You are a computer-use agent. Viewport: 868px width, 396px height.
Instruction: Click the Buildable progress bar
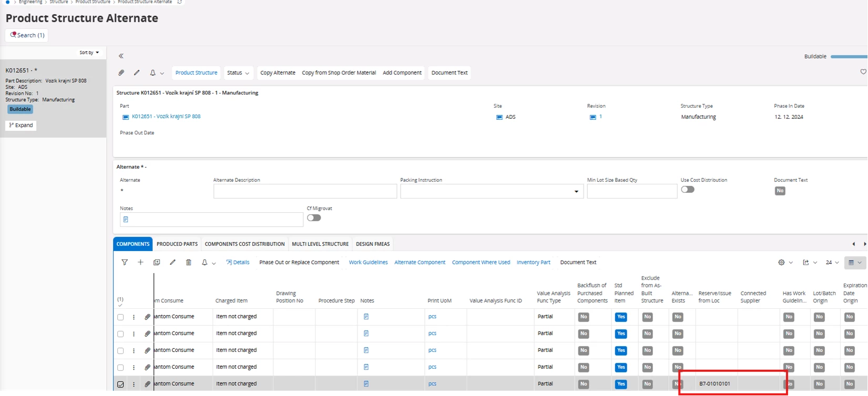tap(849, 57)
